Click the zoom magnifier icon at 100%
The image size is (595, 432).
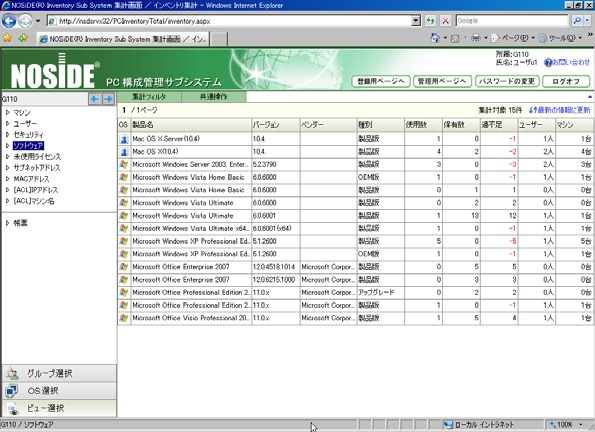point(552,424)
